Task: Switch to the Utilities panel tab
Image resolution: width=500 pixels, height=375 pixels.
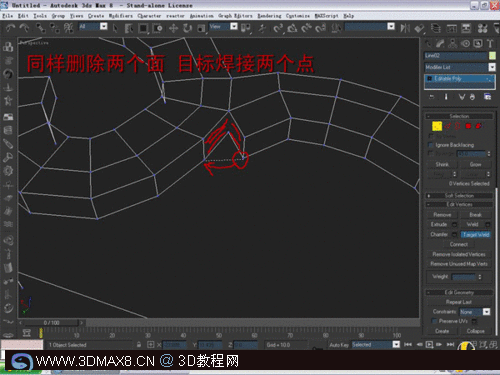Action: 490,43
